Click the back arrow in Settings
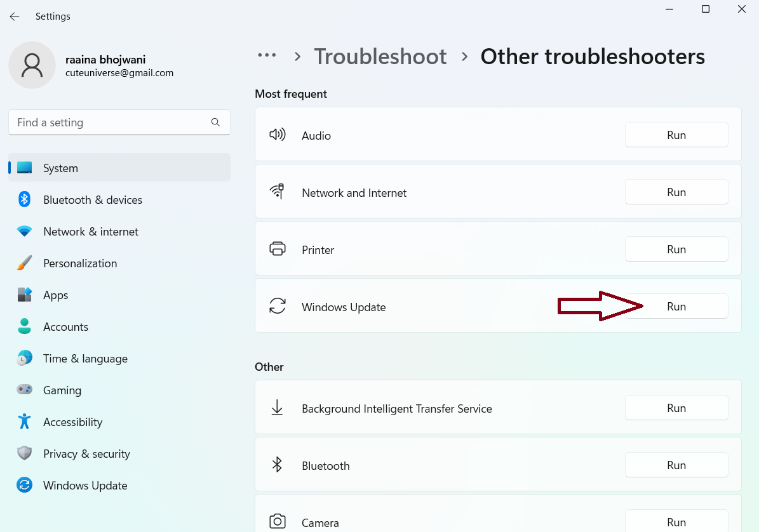 [x=15, y=17]
